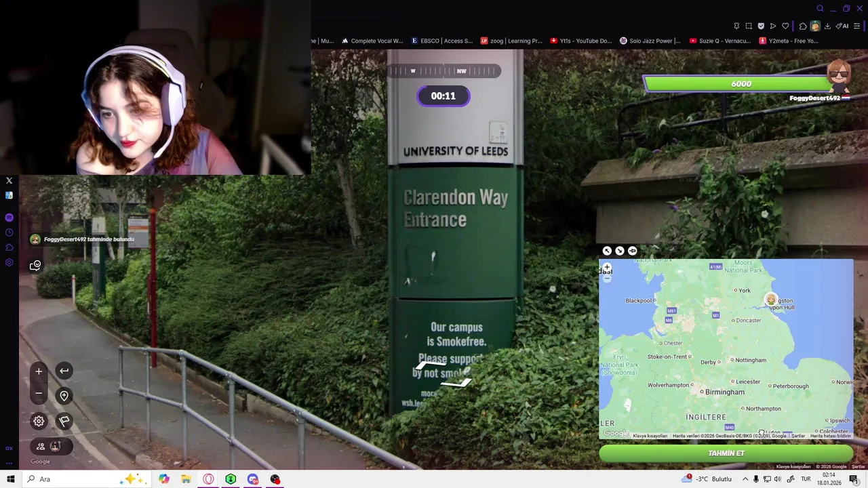Click the FoggyDesert492 player avatar
The image size is (868, 488).
pyautogui.click(x=839, y=76)
